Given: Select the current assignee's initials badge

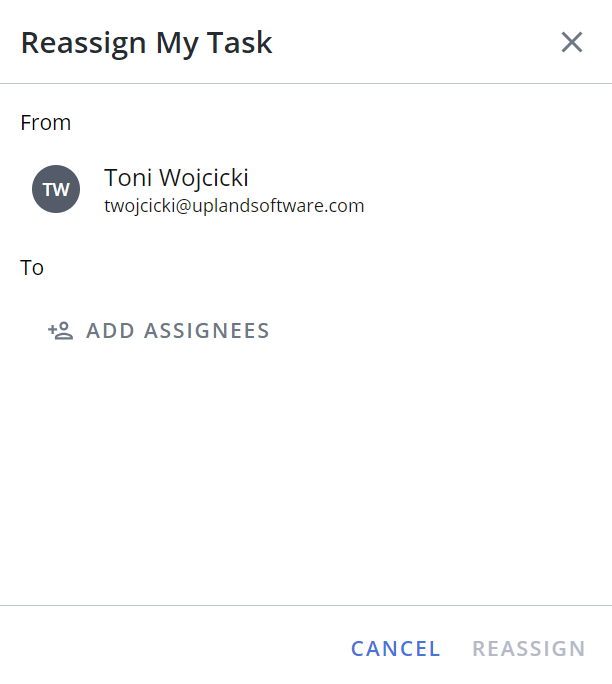Looking at the screenshot, I should [56, 189].
